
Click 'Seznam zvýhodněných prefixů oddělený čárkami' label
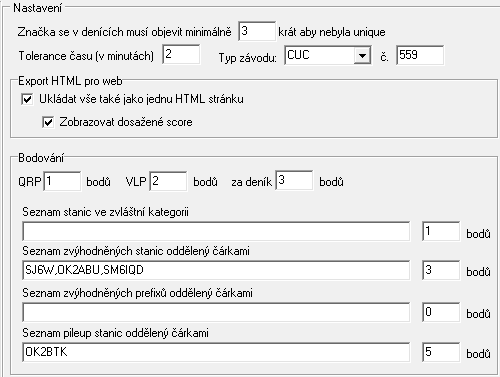[137, 293]
